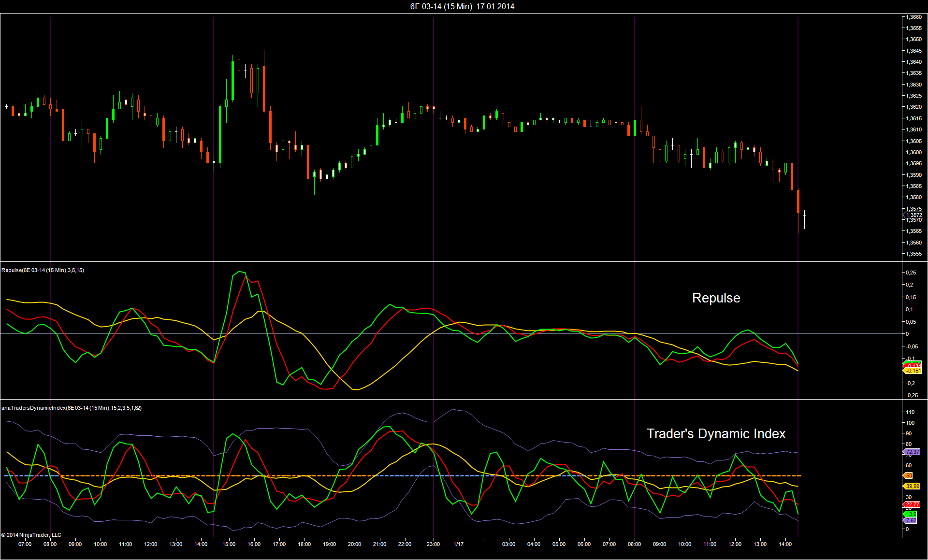Click the 1/17 date label on time axis
Viewport: 928px width, 560px height.
(x=458, y=544)
